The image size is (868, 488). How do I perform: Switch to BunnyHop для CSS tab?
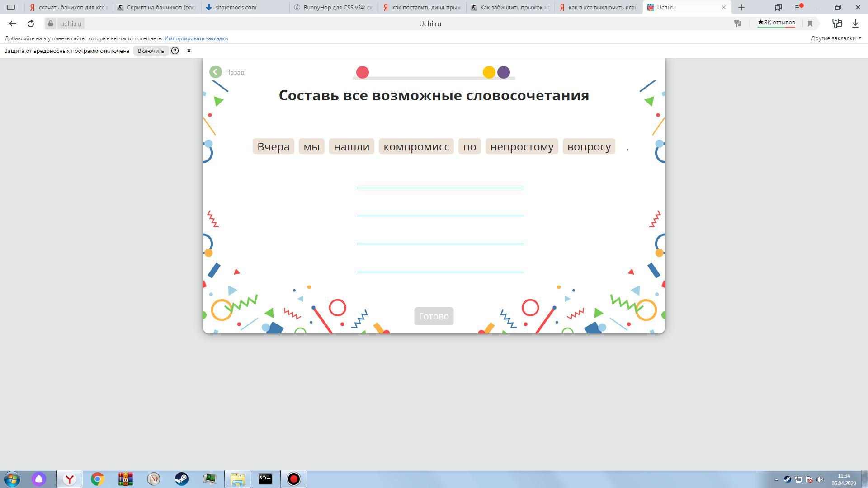tap(337, 7)
